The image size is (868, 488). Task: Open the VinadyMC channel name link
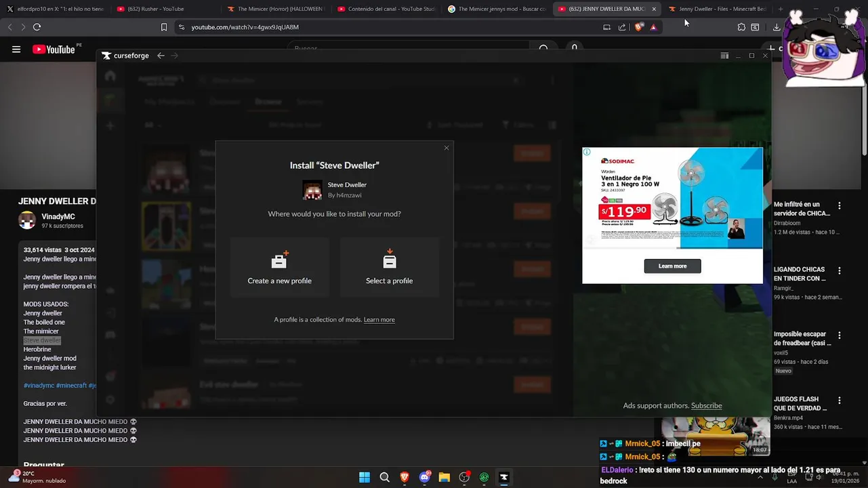[x=58, y=217]
